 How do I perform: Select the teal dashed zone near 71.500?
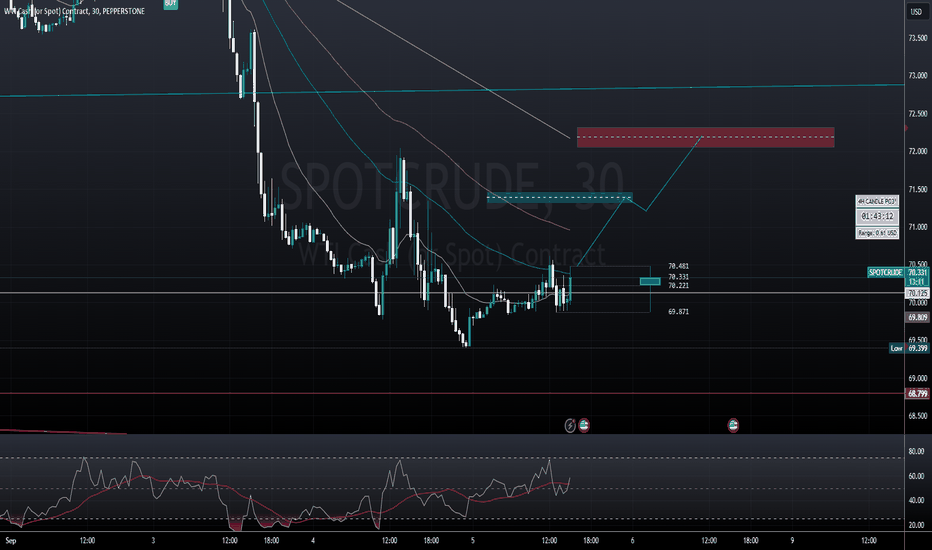coord(559,198)
